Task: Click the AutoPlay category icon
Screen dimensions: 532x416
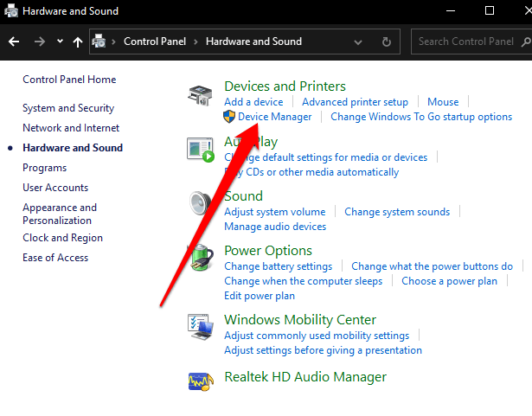Action: 201,149
